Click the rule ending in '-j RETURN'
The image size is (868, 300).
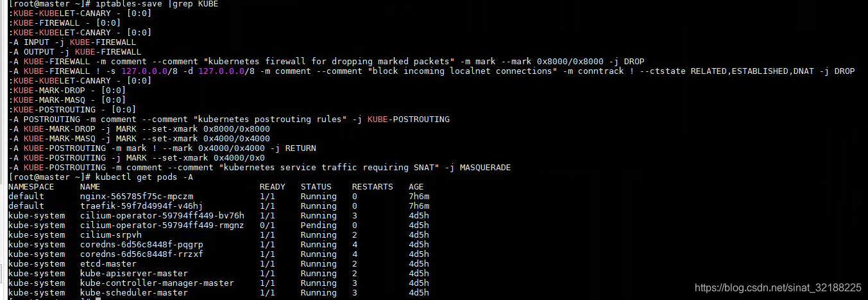162,148
